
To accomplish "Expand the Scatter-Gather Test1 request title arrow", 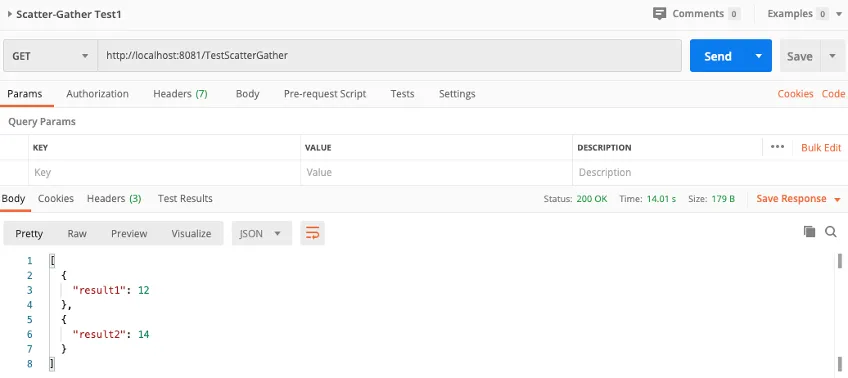I will (10, 14).
